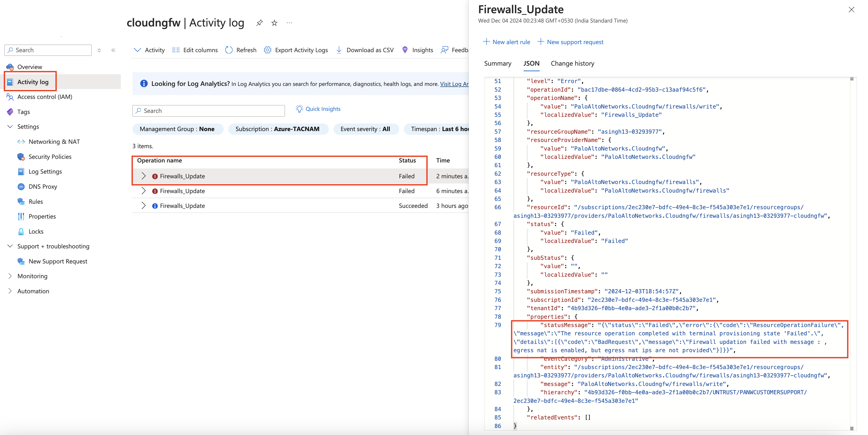Expand the failed Firewalls_Update row

pyautogui.click(x=144, y=176)
